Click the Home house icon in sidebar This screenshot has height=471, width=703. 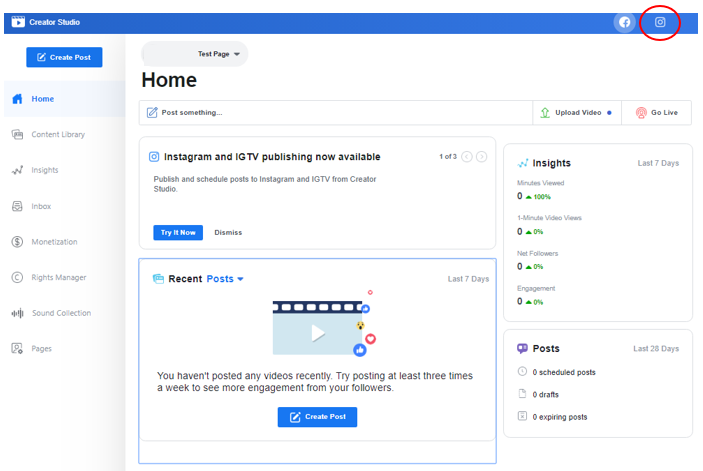17,99
